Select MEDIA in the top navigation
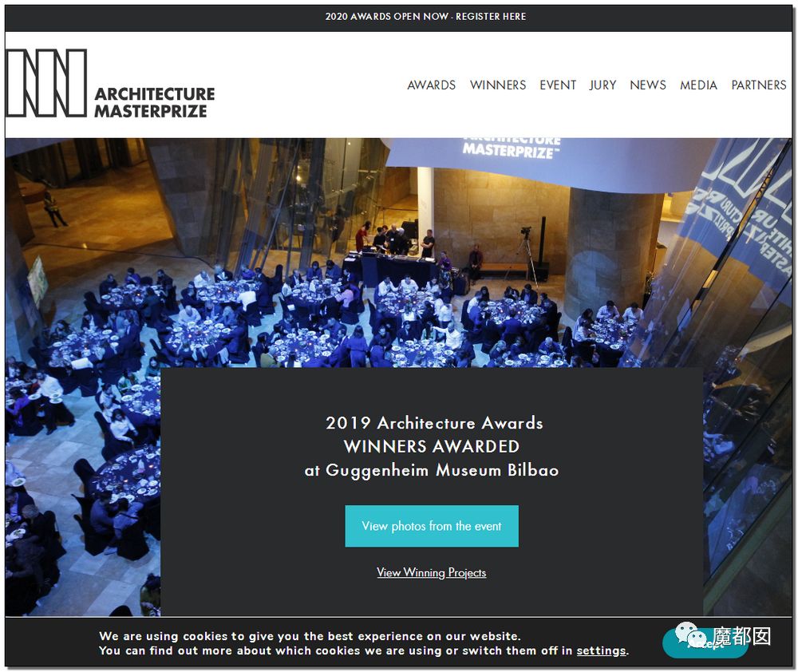The height and width of the screenshot is (672, 798). click(x=698, y=85)
